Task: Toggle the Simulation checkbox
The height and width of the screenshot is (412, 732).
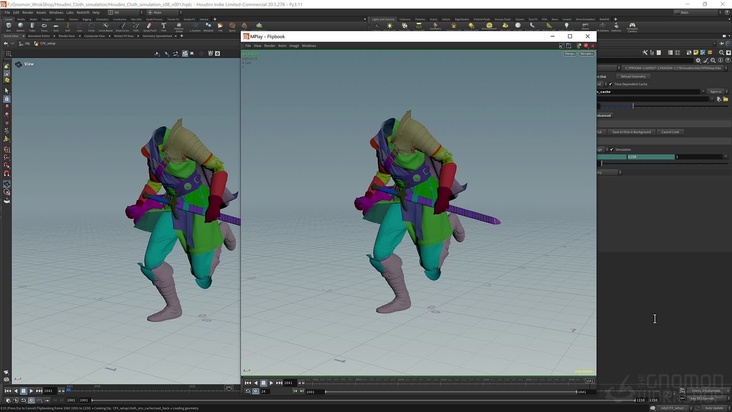Action: coord(612,149)
